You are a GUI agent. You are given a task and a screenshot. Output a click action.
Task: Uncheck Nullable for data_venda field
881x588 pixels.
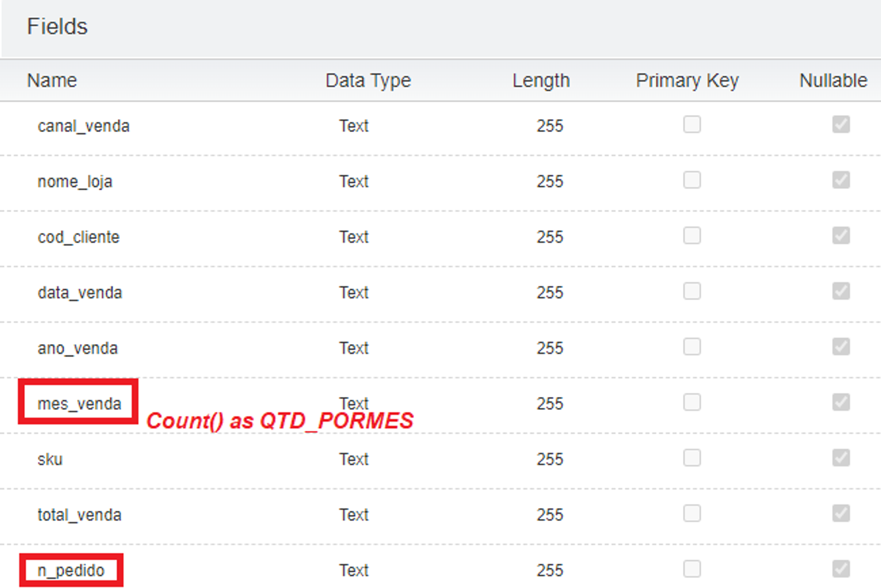[840, 291]
